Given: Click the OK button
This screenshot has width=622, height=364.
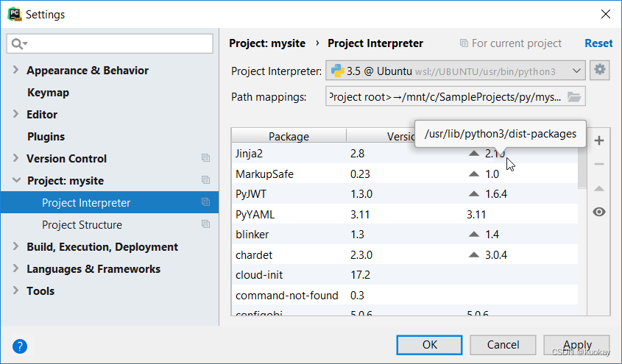Looking at the screenshot, I should coord(429,345).
